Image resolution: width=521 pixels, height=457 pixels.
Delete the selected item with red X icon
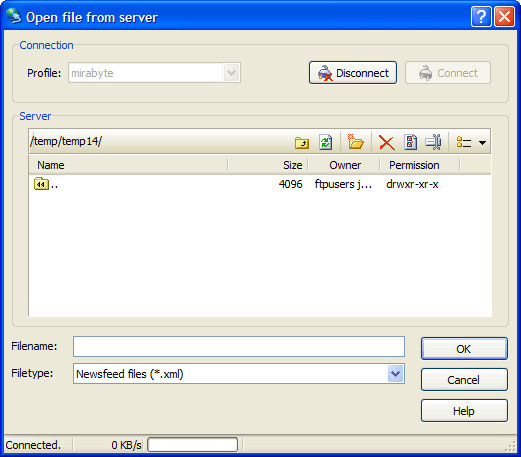coord(387,143)
